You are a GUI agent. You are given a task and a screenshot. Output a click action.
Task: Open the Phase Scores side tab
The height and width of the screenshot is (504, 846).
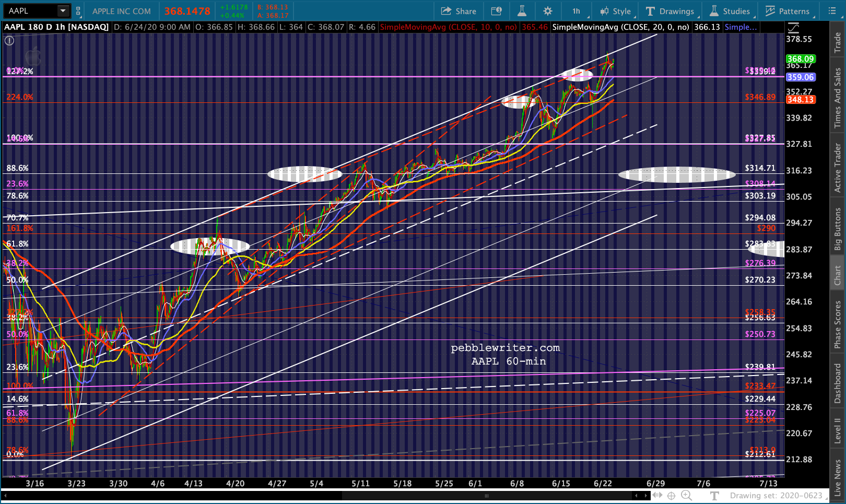coord(838,325)
